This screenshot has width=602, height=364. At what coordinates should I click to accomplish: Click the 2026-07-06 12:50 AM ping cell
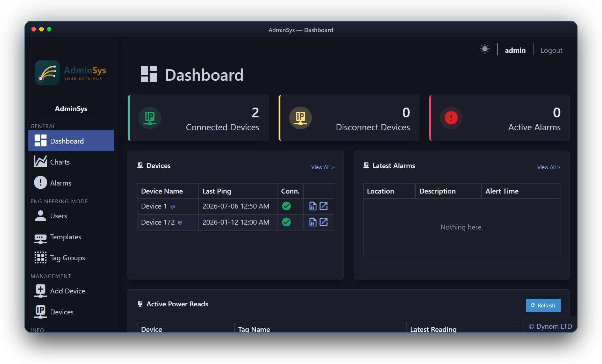(x=238, y=206)
